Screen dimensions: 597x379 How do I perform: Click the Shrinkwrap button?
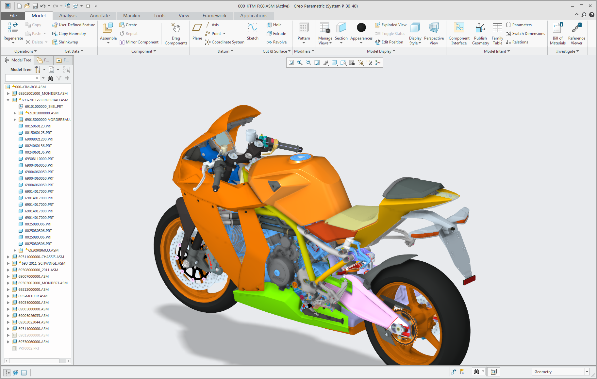[x=65, y=42]
